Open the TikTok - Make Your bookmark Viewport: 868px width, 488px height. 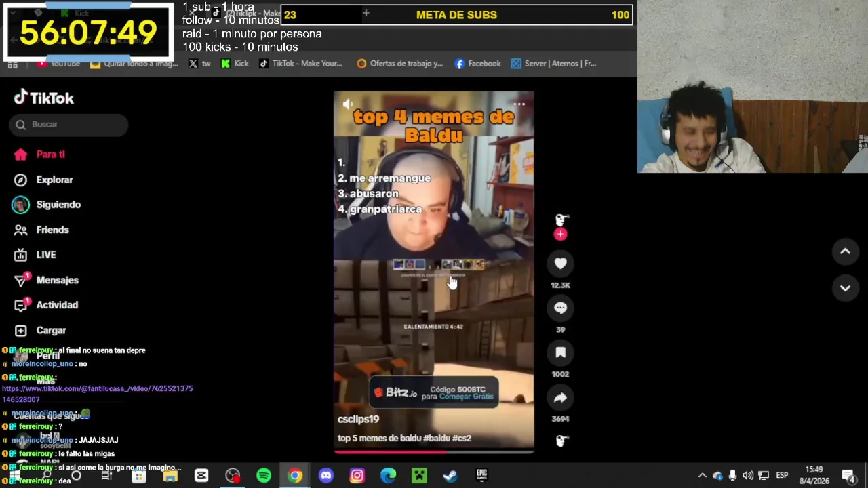[x=300, y=64]
